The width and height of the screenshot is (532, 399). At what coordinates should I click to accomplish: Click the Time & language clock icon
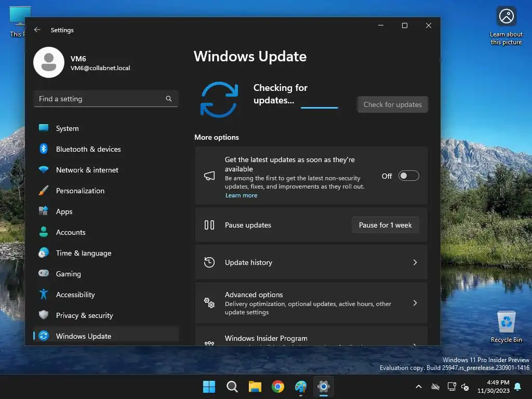click(x=44, y=253)
